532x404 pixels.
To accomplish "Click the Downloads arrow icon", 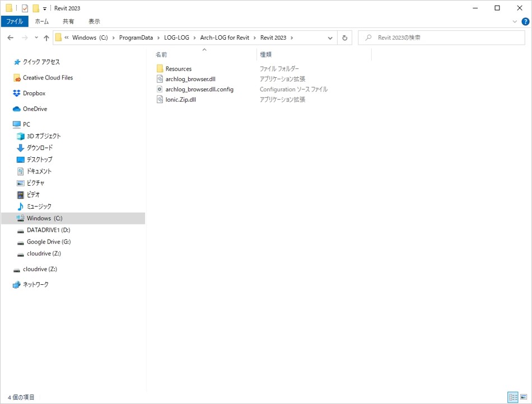I will (x=20, y=148).
